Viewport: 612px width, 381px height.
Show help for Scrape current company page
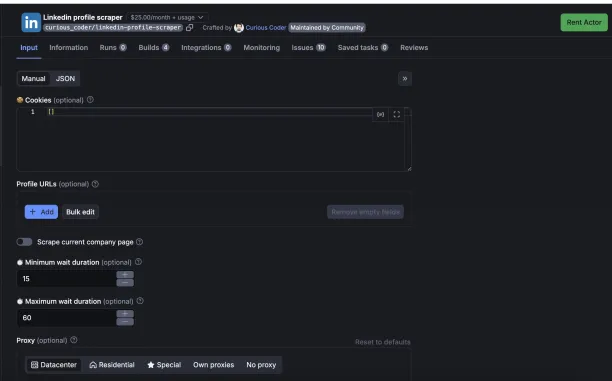139,242
